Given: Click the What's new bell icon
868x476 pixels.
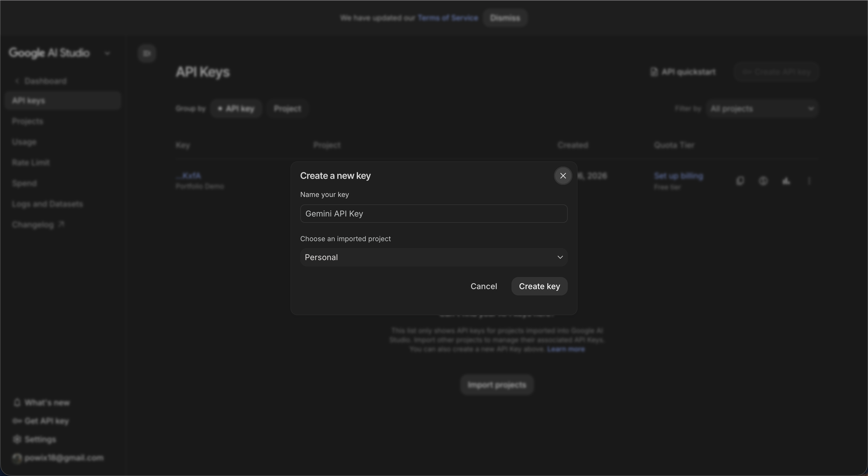Looking at the screenshot, I should (x=17, y=403).
